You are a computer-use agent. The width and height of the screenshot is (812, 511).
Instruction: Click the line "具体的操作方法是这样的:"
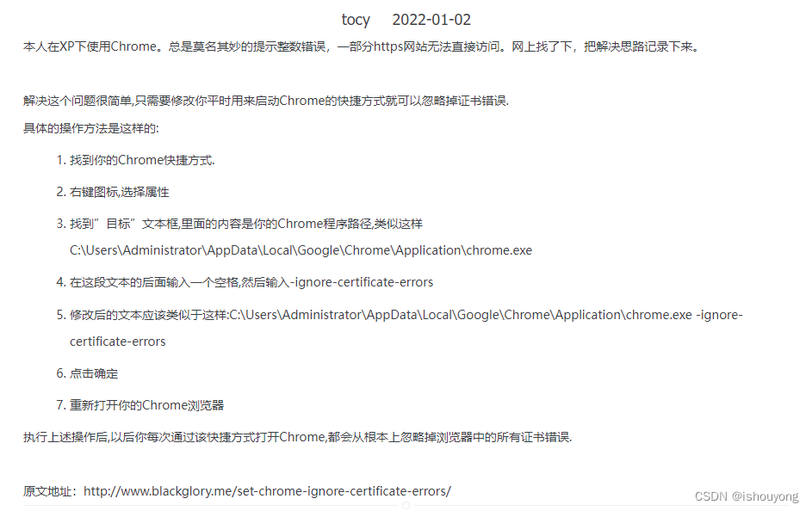tap(90, 128)
